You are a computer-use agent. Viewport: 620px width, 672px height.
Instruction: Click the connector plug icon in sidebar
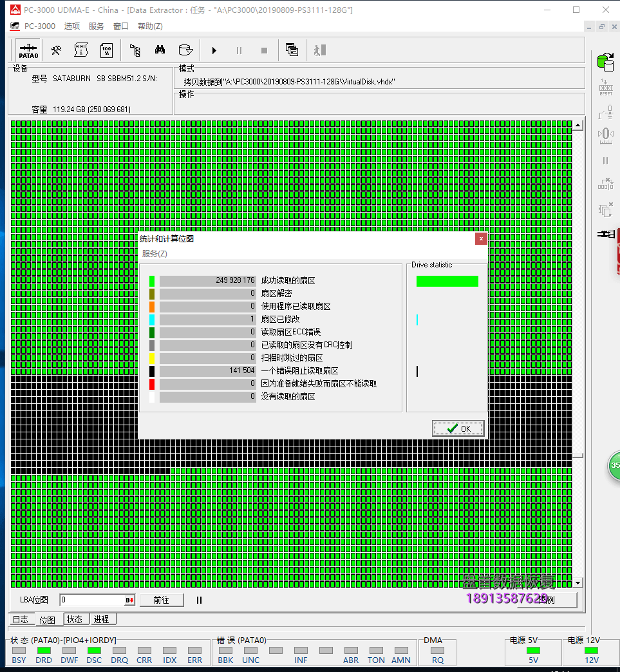coord(606,234)
